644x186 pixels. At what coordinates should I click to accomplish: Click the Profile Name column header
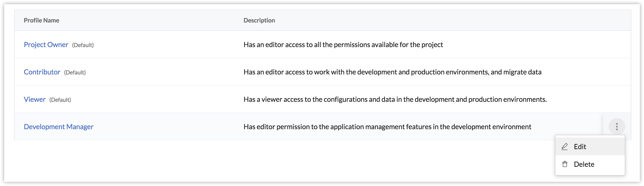tap(41, 20)
